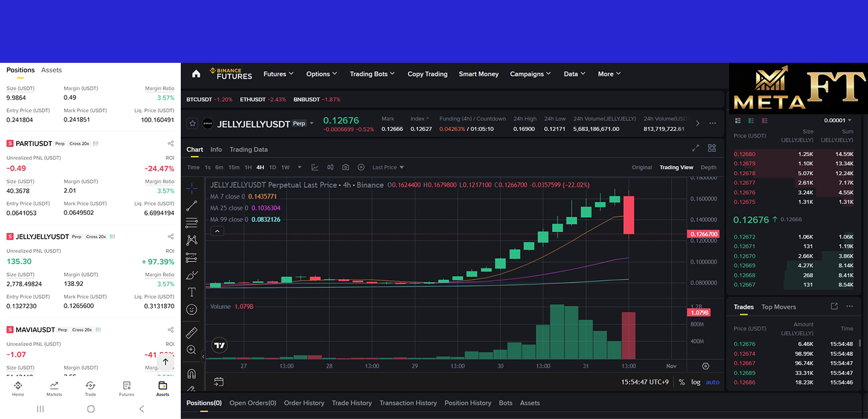Switch to the Trading Data tab

[x=248, y=150]
